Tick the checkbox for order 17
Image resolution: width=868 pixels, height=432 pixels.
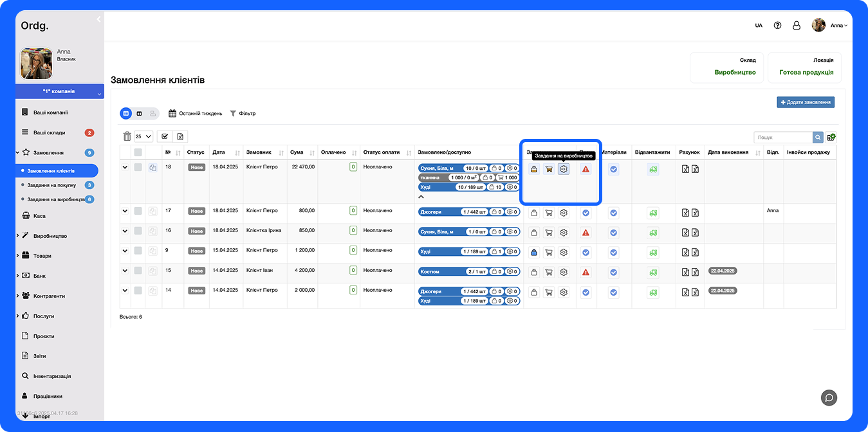pos(138,211)
